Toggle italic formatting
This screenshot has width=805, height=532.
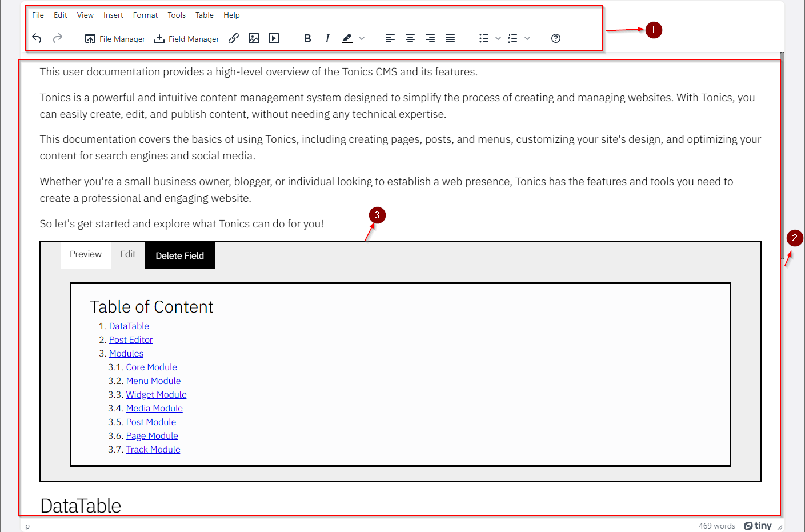point(327,38)
